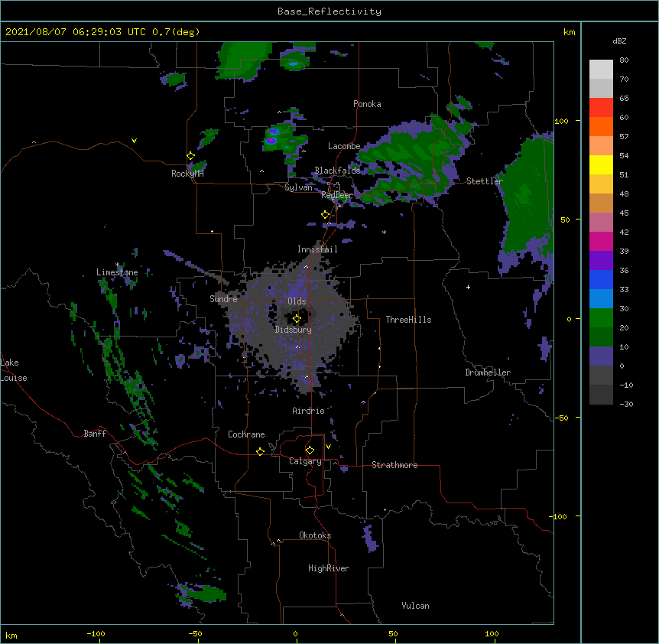This screenshot has height=644, width=659.
Task: Select the light blue legend swatch below 33
Action: click(x=601, y=299)
